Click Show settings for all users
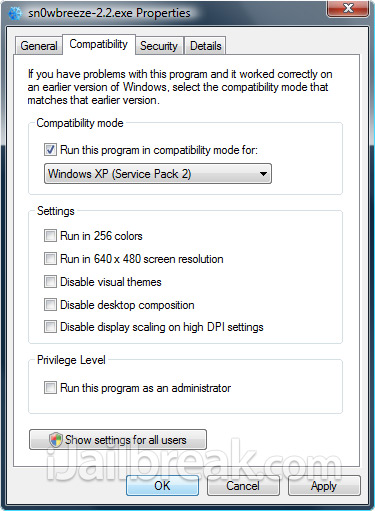The image size is (375, 511). pyautogui.click(x=118, y=440)
